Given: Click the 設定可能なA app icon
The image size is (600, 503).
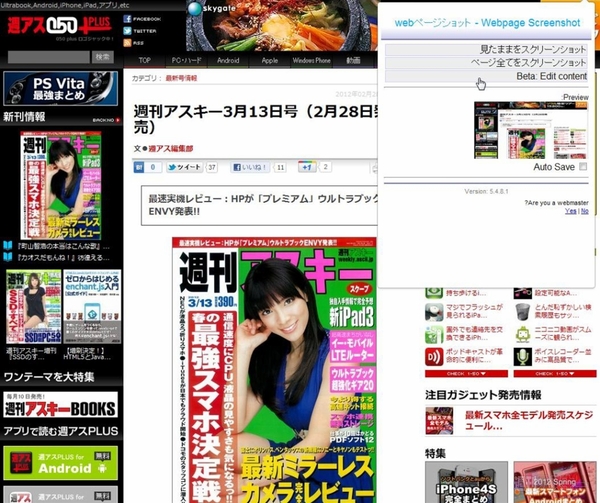Looking at the screenshot, I should click(523, 292).
